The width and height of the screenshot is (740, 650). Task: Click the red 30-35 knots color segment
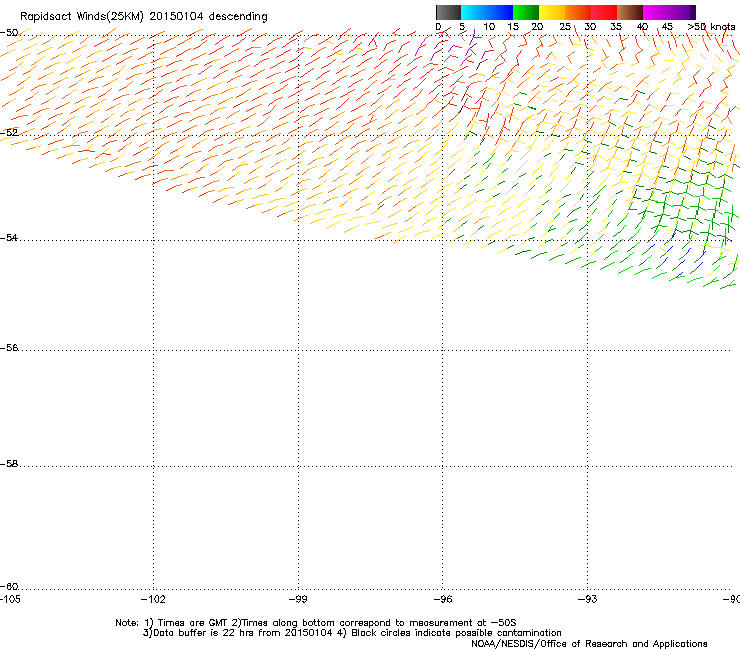pos(604,12)
